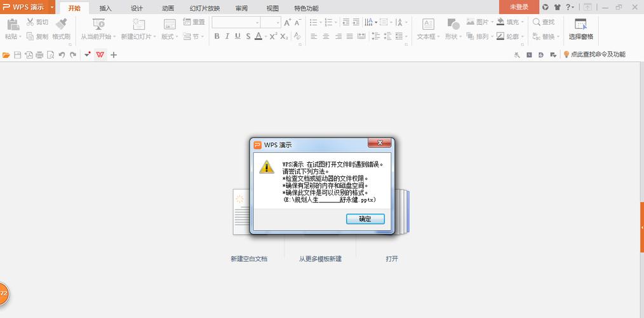The width and height of the screenshot is (644, 318).
Task: Toggle bold formatting
Action: point(217,36)
